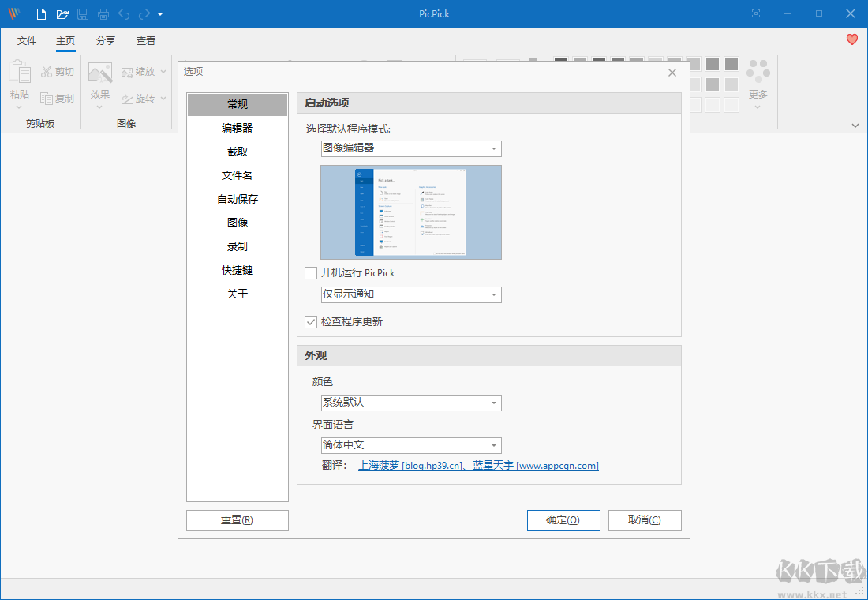Collapse the ribbon with the chevron

pyautogui.click(x=855, y=126)
